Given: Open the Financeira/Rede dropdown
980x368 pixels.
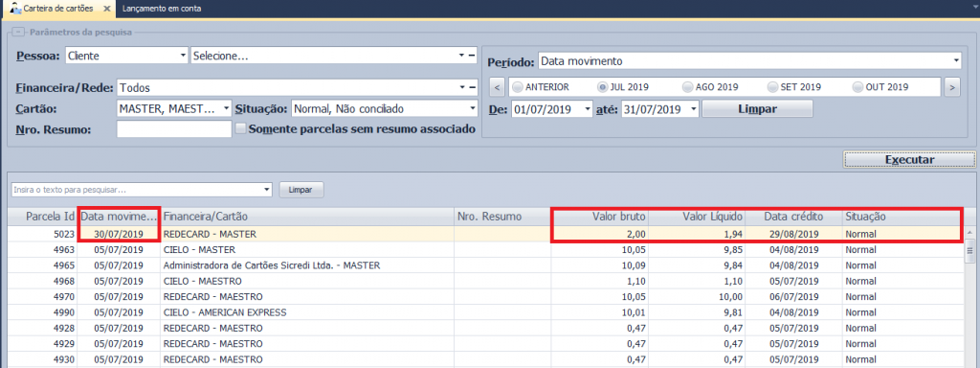Looking at the screenshot, I should tap(461, 88).
